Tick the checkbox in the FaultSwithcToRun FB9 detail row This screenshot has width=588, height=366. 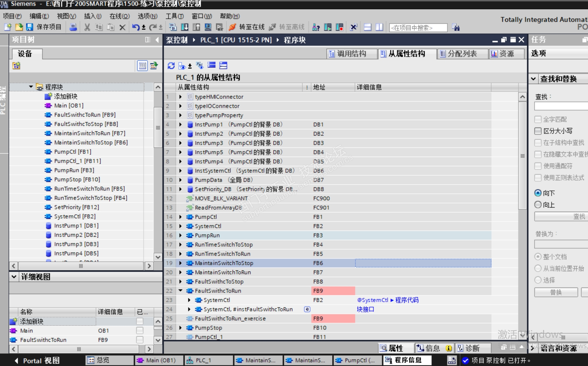click(x=140, y=340)
